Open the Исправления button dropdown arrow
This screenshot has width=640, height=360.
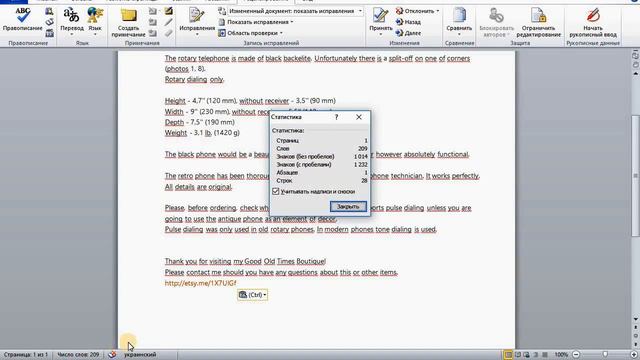[197, 34]
